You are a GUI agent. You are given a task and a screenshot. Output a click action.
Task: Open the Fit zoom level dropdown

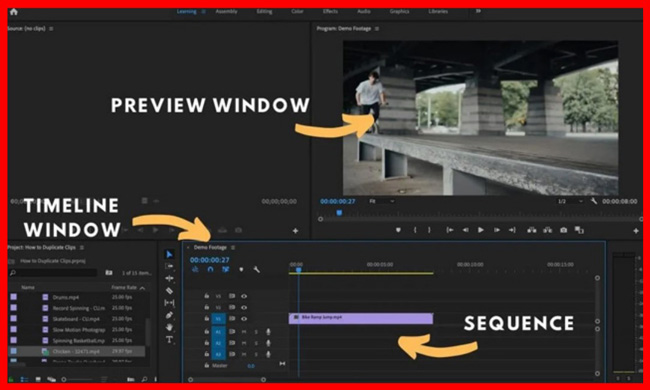coord(382,201)
